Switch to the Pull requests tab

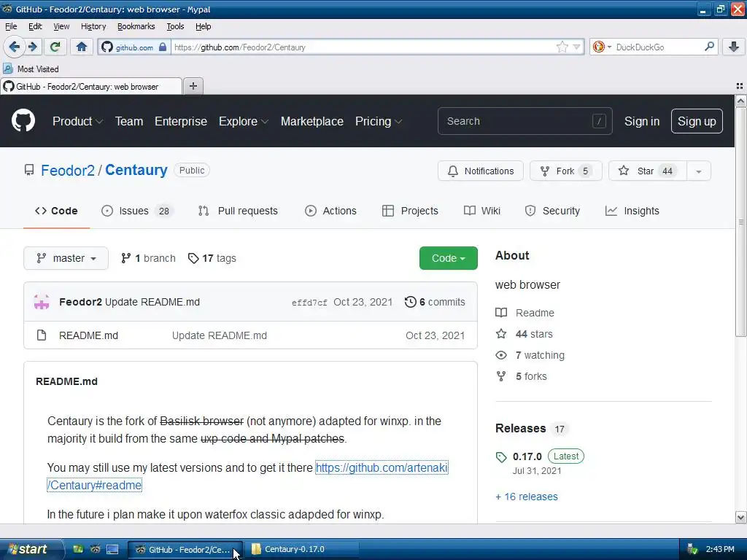pos(238,211)
